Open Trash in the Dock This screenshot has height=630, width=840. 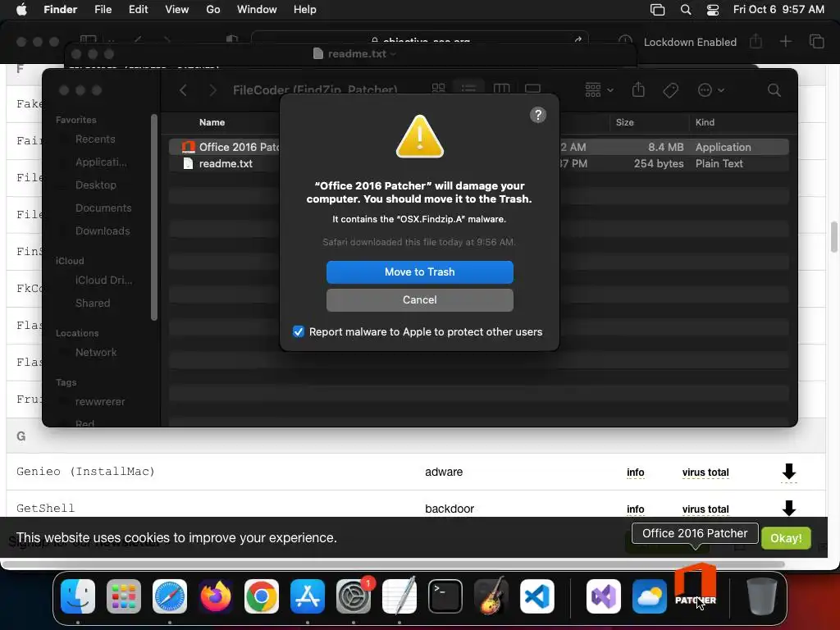(762, 596)
